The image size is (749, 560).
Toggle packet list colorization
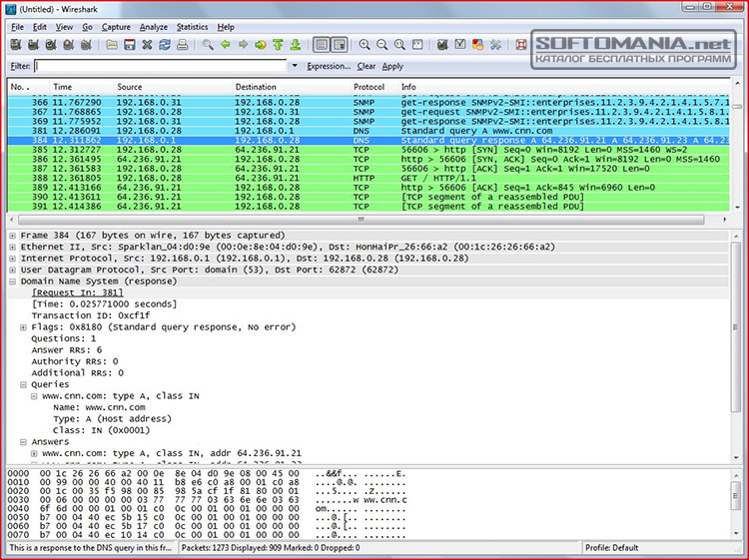(x=322, y=45)
